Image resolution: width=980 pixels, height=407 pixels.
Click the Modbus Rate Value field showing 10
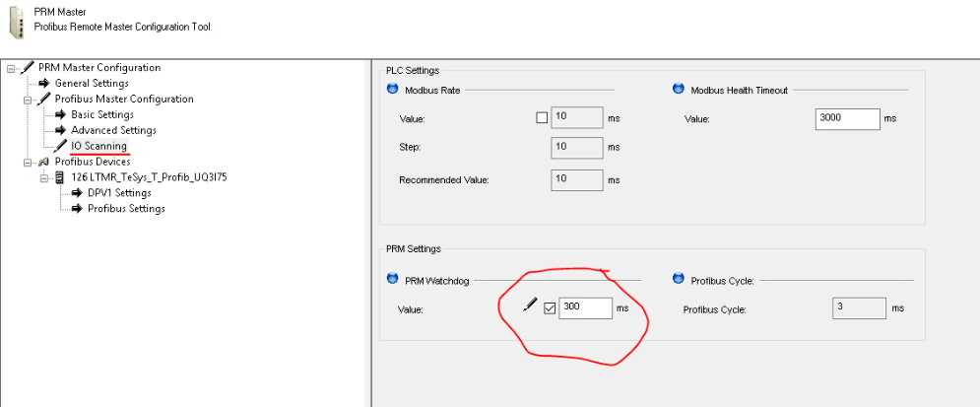tap(577, 117)
